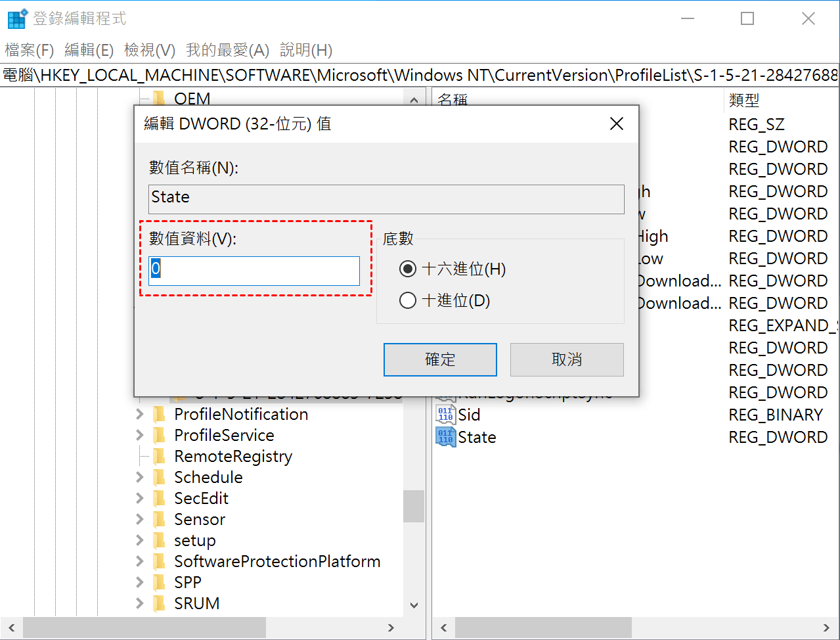Select the ProfileNotification tree item label
Image resolution: width=840 pixels, height=640 pixels.
coord(241,414)
